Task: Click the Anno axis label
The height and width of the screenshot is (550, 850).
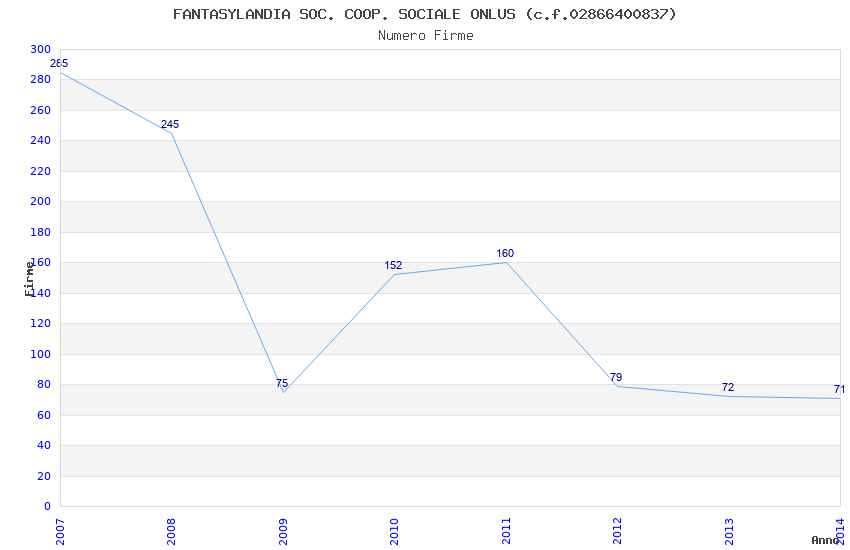Action: coord(824,540)
